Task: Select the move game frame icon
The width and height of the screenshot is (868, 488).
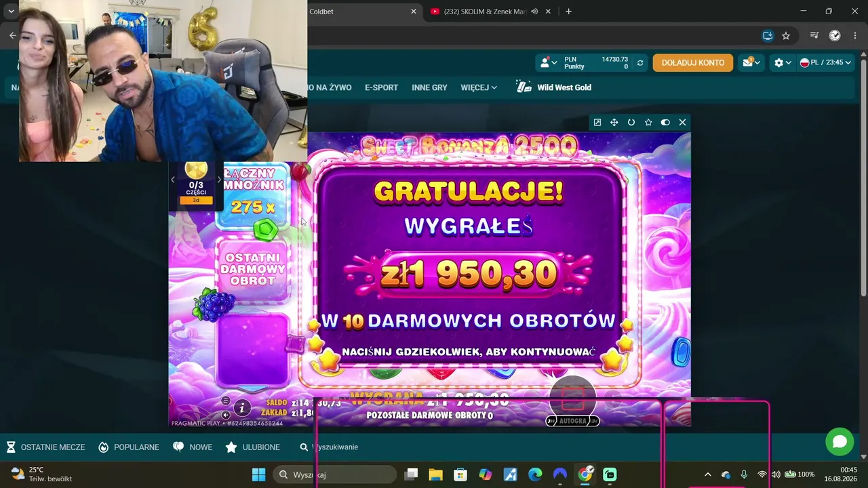Action: coord(614,123)
